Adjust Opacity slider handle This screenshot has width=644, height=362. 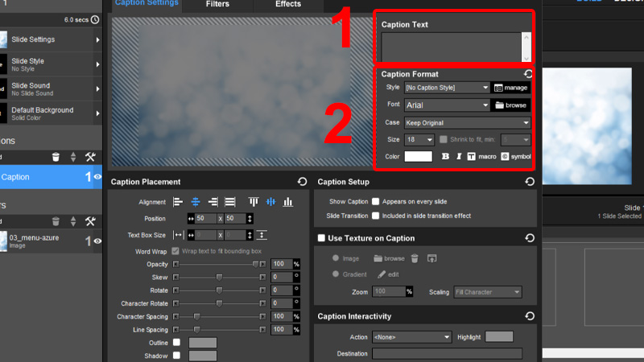[255, 264]
